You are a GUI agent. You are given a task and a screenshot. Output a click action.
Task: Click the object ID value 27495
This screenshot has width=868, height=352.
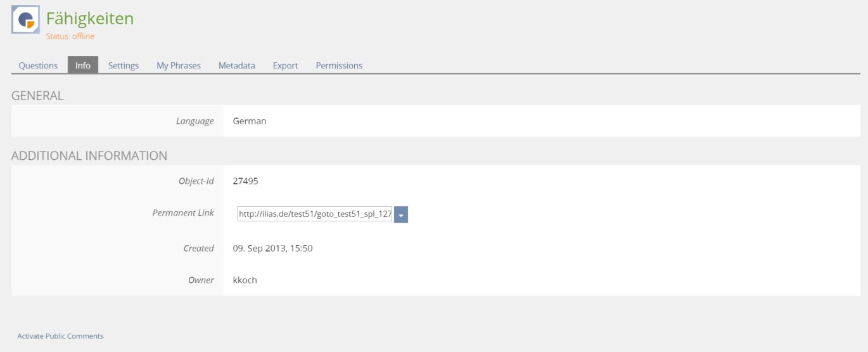tap(245, 181)
